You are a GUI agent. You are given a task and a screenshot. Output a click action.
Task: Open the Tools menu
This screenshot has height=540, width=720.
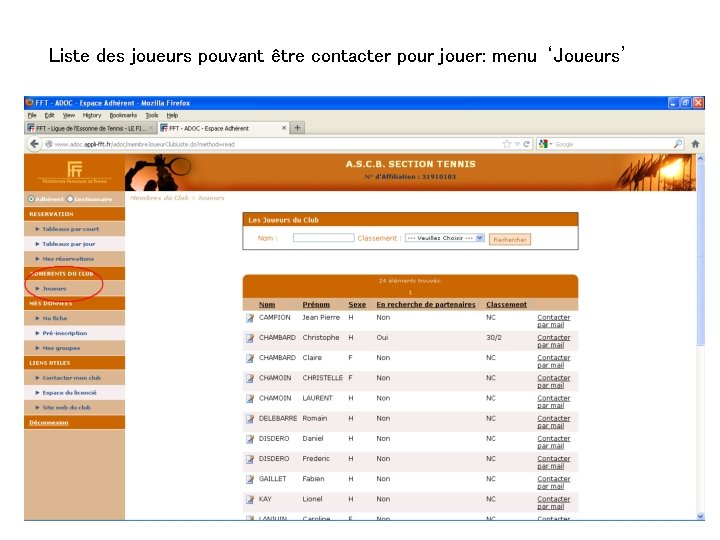[x=152, y=115]
